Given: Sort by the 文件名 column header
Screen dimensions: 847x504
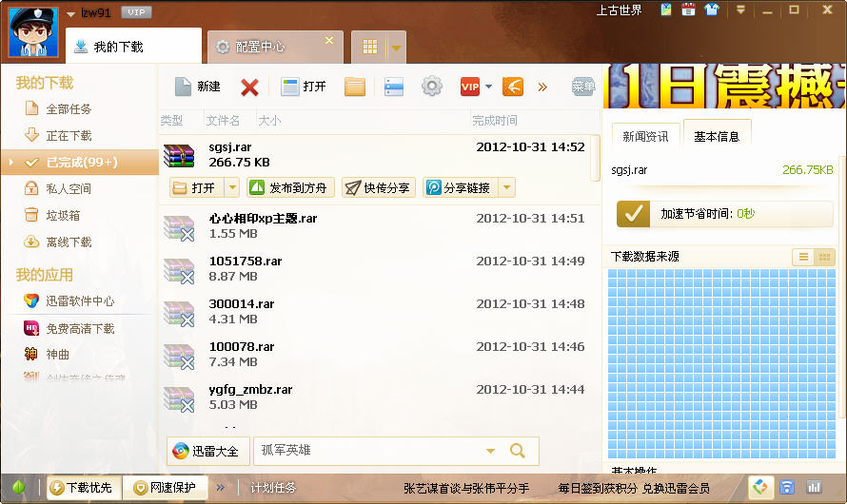Looking at the screenshot, I should click(223, 121).
